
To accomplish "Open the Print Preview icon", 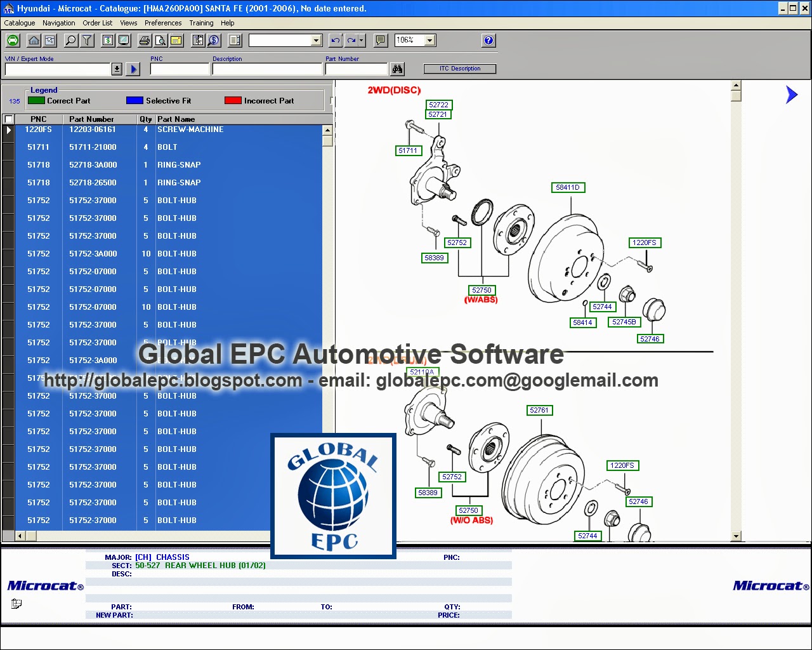I will tap(160, 40).
